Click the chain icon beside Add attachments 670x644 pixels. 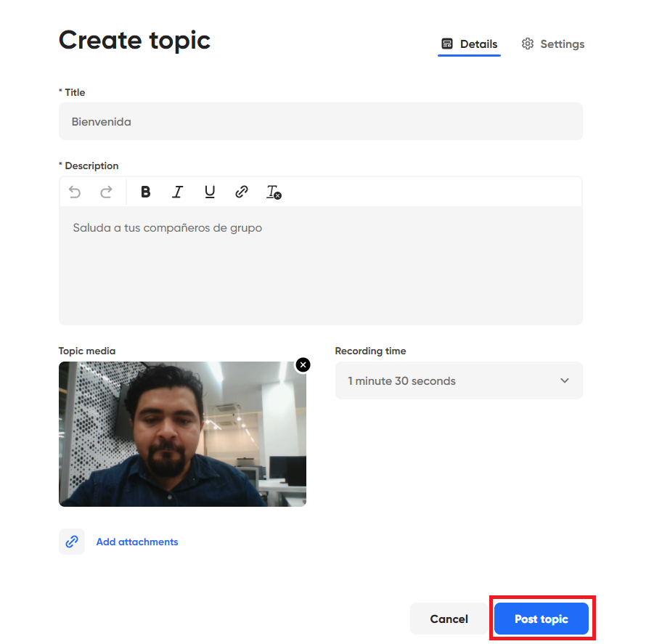point(72,542)
